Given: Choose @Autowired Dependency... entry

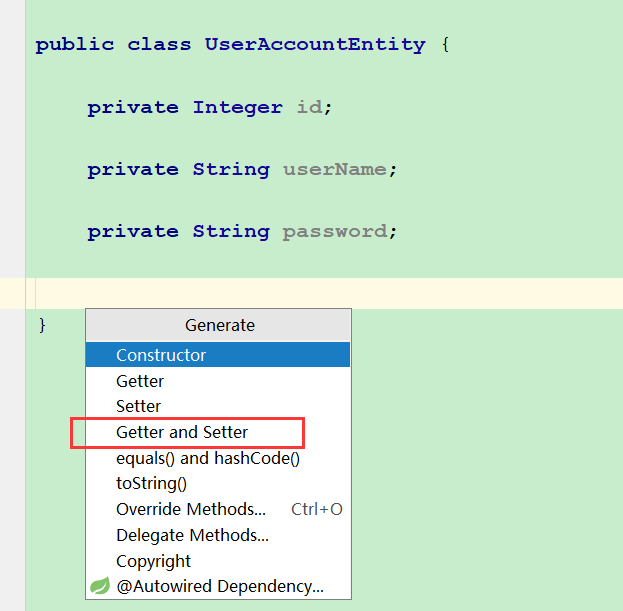Looking at the screenshot, I should [x=218, y=586].
